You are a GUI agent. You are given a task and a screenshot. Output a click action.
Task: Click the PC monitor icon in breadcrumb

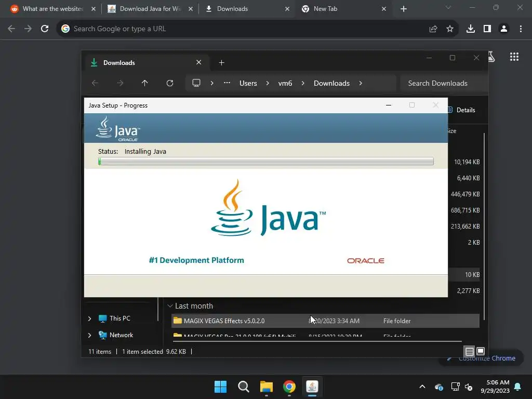tap(196, 83)
